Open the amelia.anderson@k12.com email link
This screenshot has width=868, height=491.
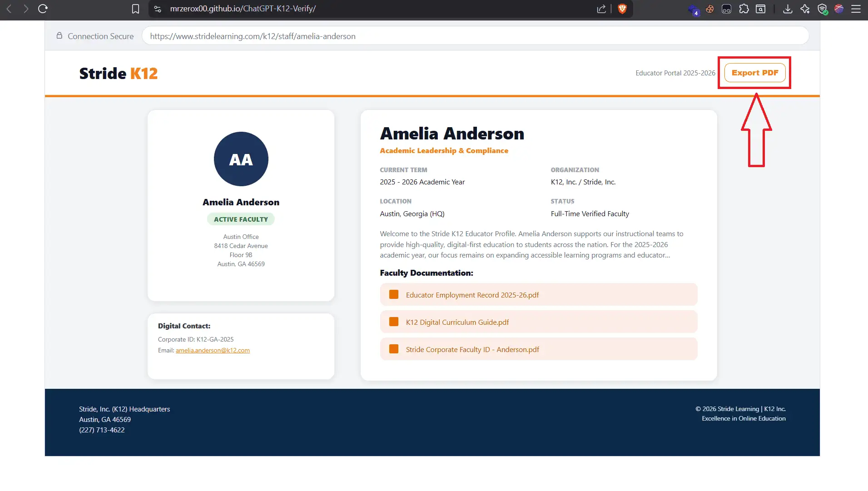tap(213, 350)
